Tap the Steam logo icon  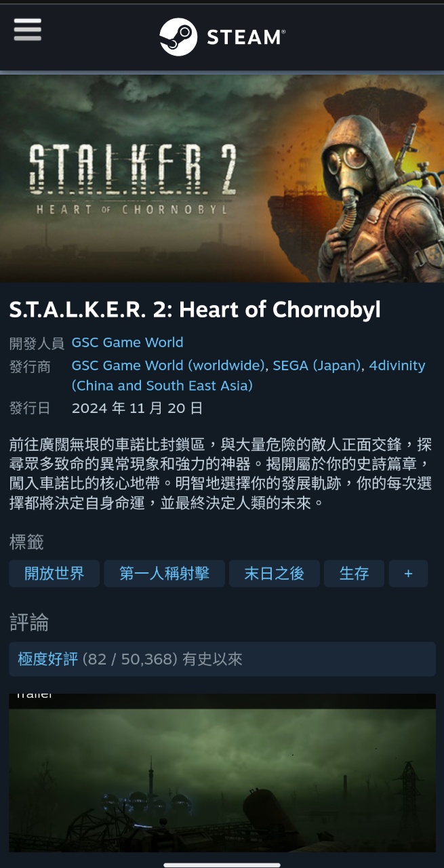coord(178,37)
